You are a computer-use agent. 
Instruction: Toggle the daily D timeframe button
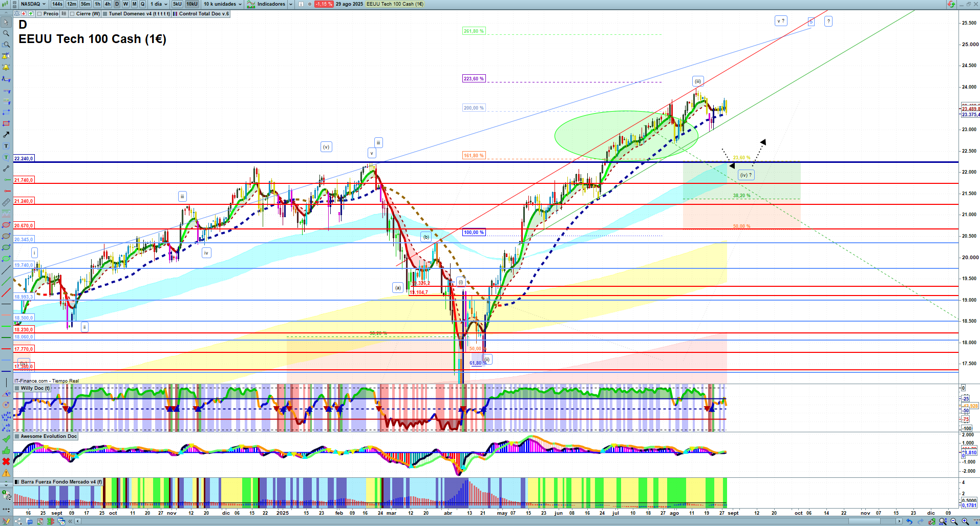[117, 4]
